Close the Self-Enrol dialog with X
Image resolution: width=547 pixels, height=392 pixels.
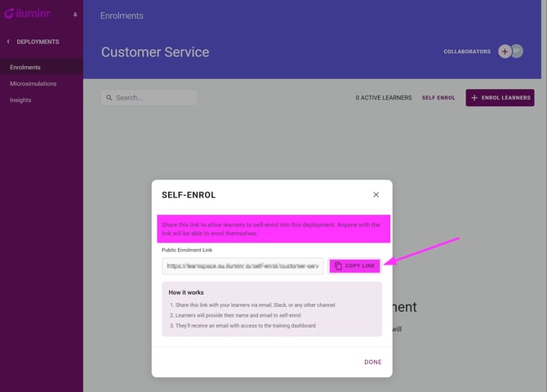point(376,195)
